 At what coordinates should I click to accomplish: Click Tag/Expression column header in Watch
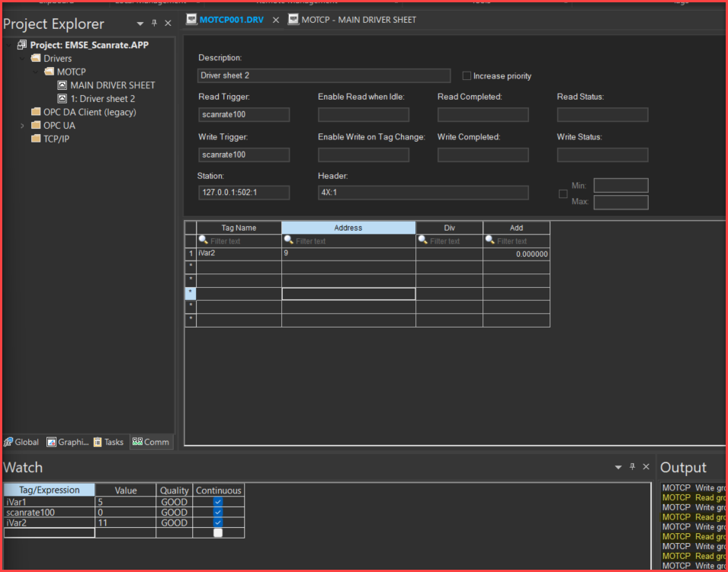[x=50, y=490]
